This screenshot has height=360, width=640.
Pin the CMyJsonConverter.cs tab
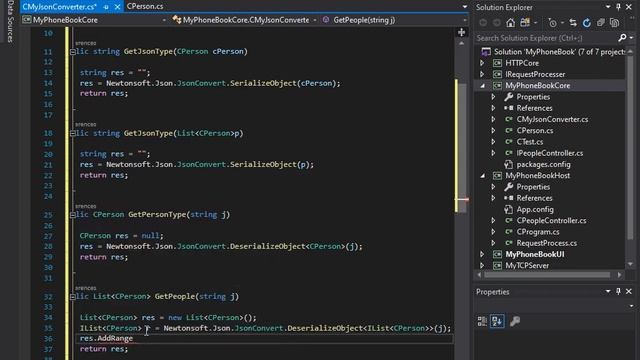pos(106,7)
